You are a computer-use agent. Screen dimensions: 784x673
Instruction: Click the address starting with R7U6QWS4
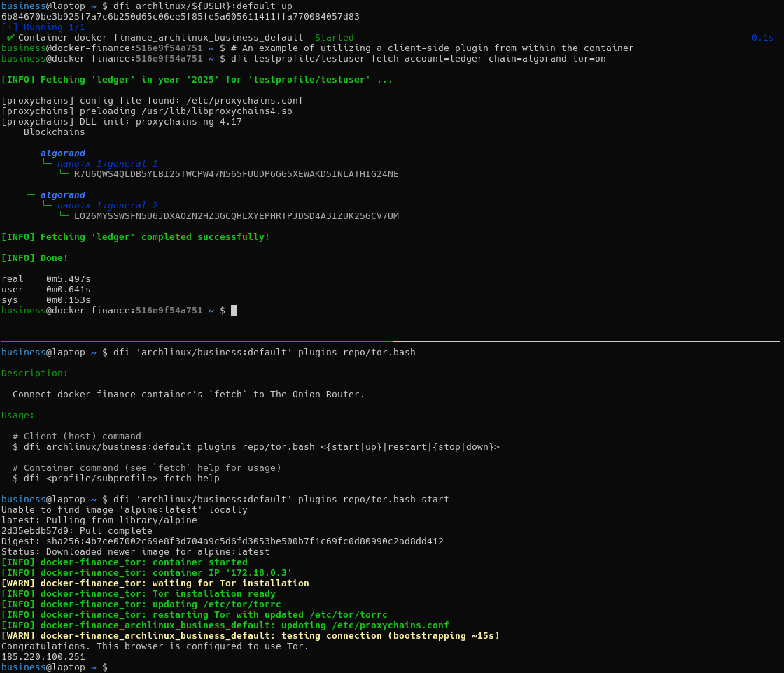[236, 173]
